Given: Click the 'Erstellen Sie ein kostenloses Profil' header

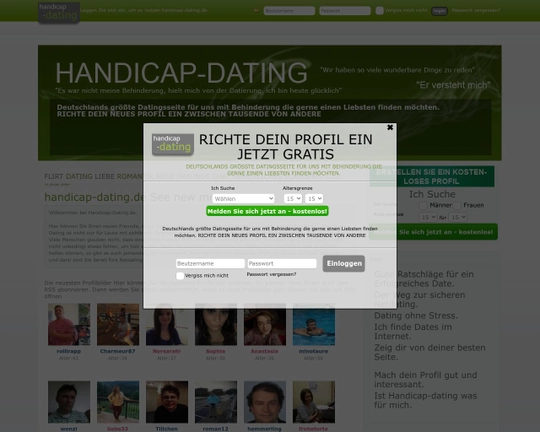Looking at the screenshot, I should pyautogui.click(x=432, y=176).
